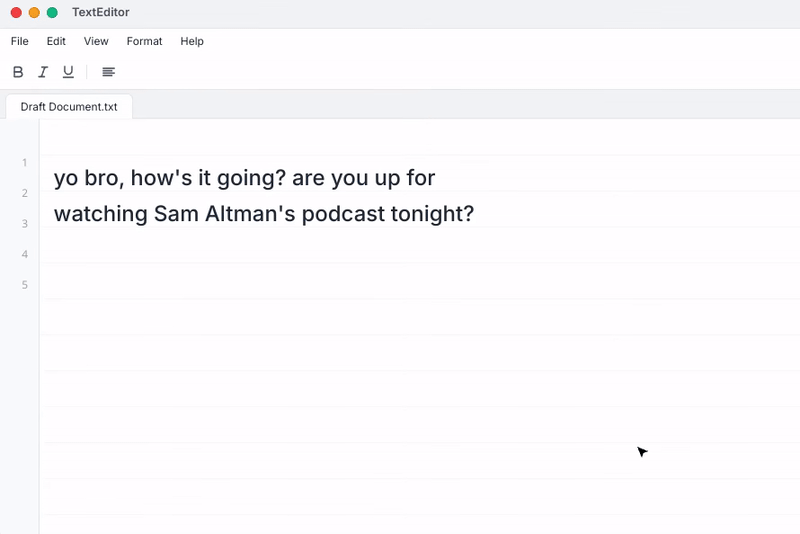Open the Help menu
Image resolution: width=800 pixels, height=534 pixels.
(192, 41)
